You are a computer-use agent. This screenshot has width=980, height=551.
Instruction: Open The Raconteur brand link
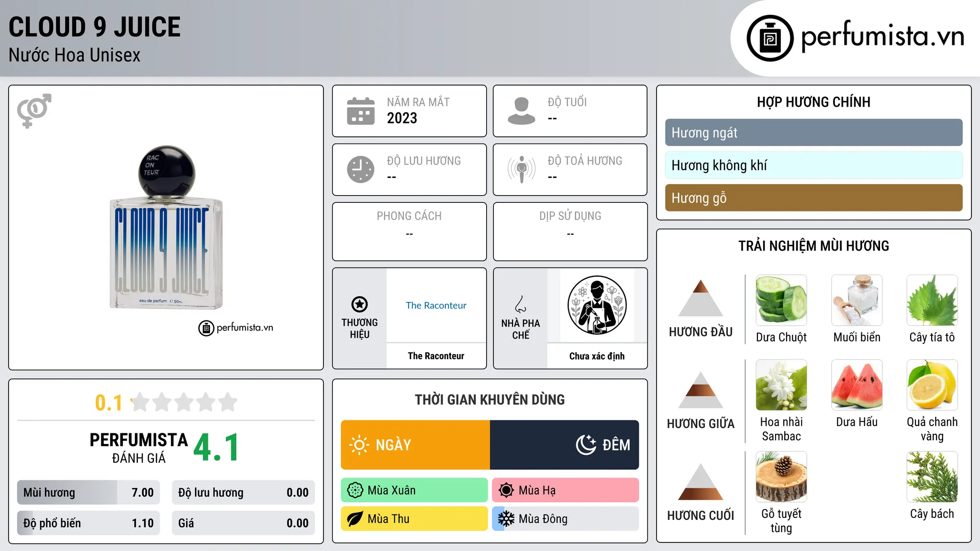(436, 305)
